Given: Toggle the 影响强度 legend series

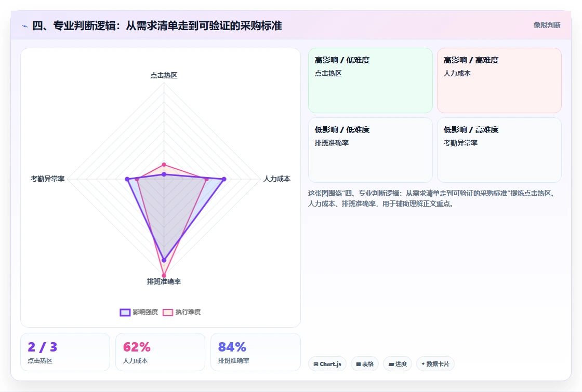Looking at the screenshot, I should point(139,312).
